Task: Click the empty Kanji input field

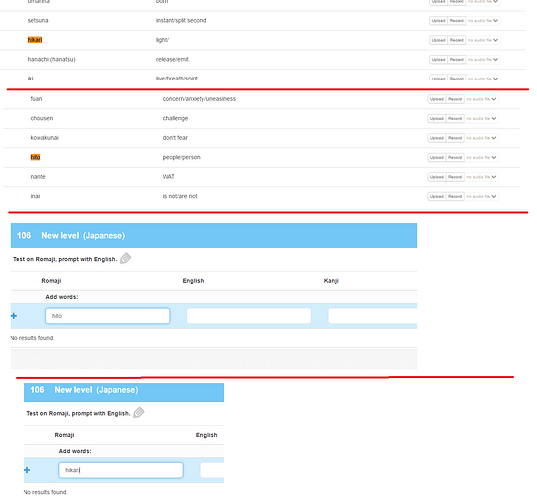Action: point(373,316)
